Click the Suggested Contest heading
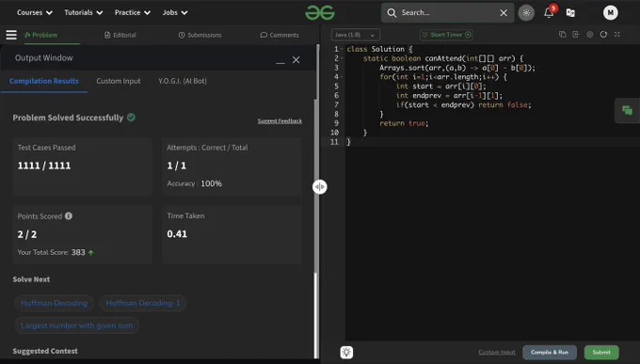 [45, 351]
